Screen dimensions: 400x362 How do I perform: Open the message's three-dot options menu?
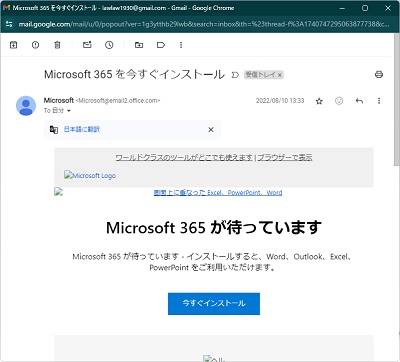[x=379, y=101]
